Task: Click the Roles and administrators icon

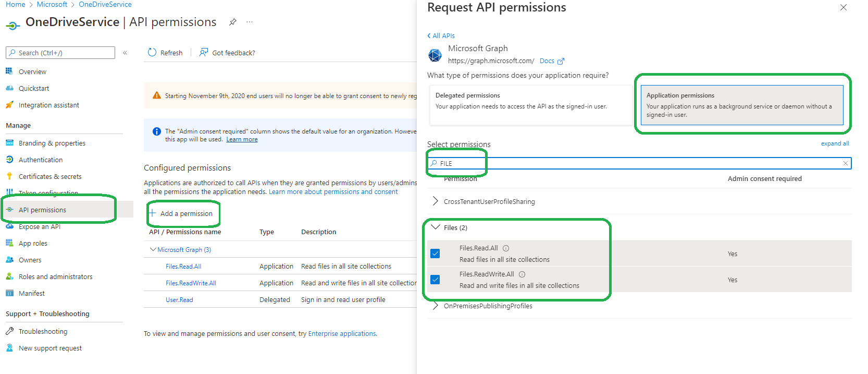Action: 9,276
